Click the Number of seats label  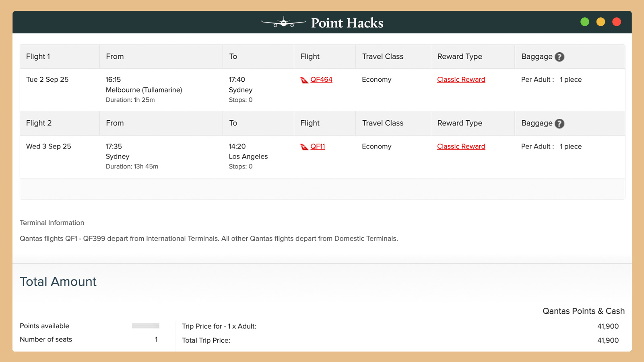[46, 339]
